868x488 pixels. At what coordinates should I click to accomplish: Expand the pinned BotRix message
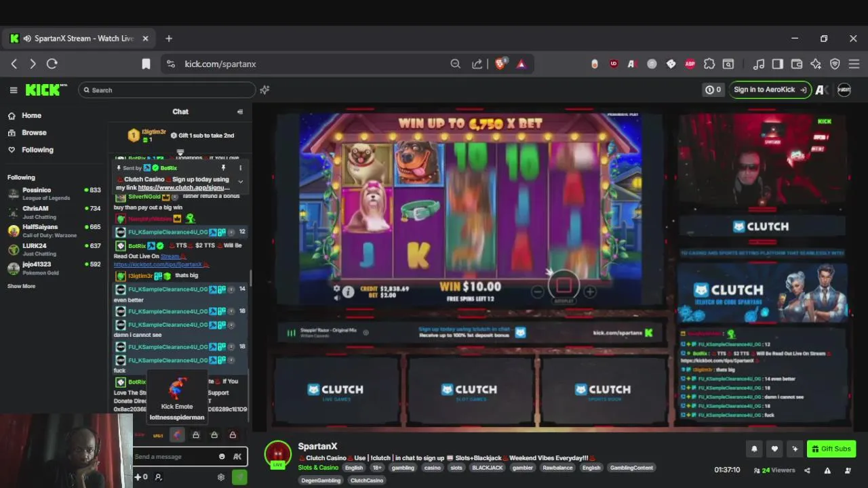tap(240, 182)
